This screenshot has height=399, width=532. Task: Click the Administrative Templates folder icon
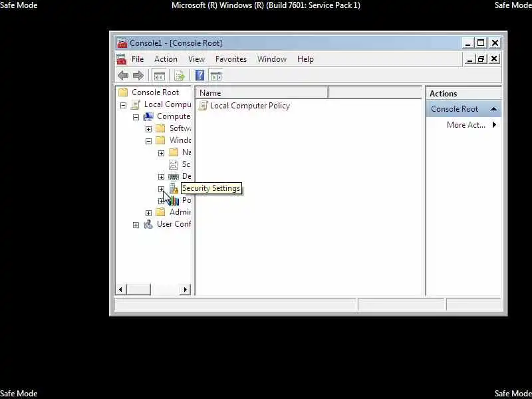160,212
